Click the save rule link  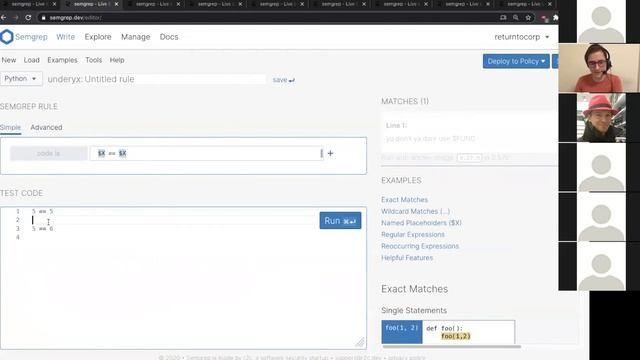[x=284, y=80]
